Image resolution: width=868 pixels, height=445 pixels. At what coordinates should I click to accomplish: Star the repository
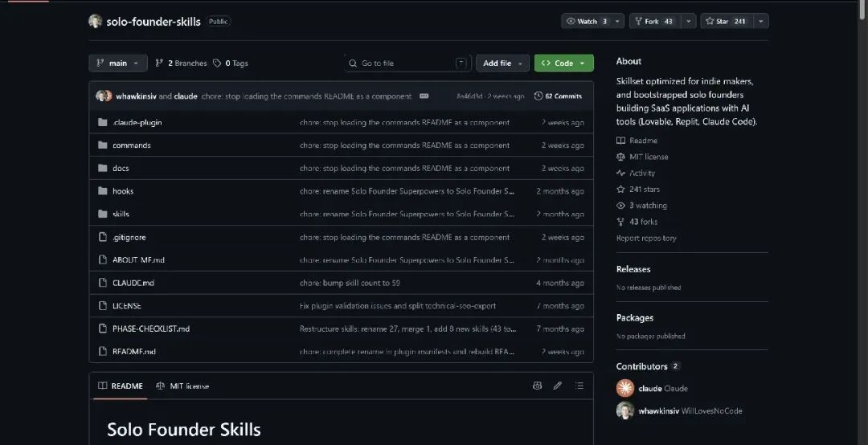pyautogui.click(x=727, y=21)
